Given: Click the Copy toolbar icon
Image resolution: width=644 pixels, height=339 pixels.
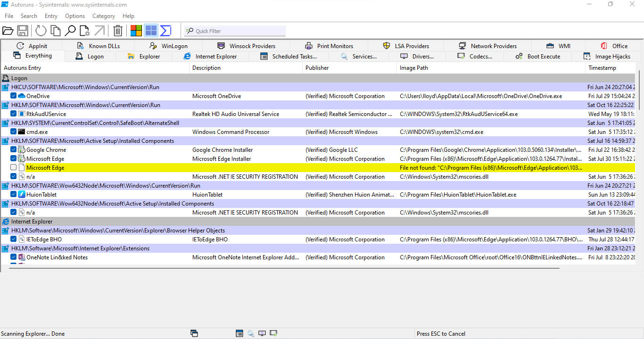Looking at the screenshot, I should coord(56,31).
